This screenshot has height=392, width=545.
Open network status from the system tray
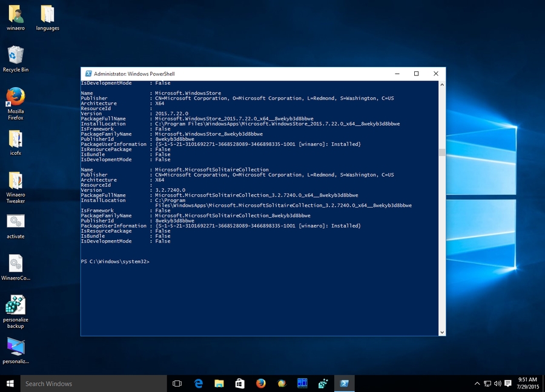click(488, 384)
